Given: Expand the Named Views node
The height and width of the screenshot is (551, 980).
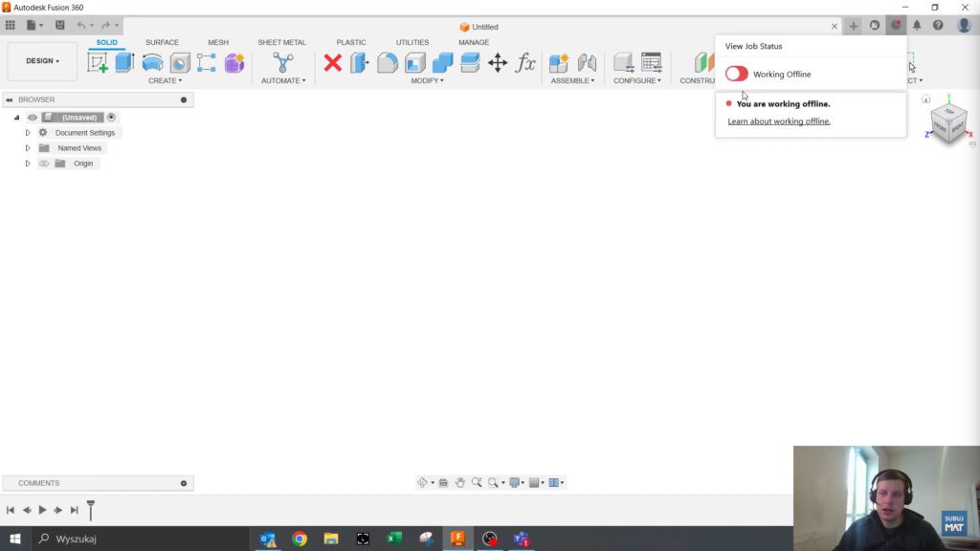Looking at the screenshot, I should (28, 148).
